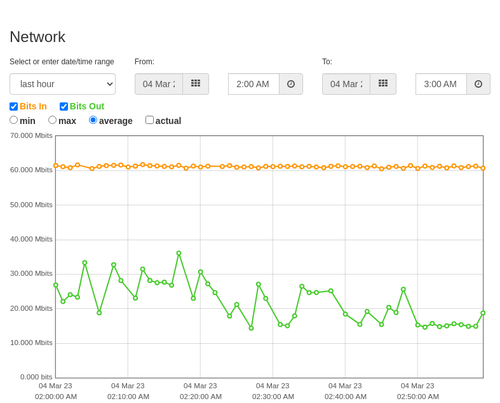Focus the To date field '04 Mar'
500x403 pixels.
pos(346,84)
